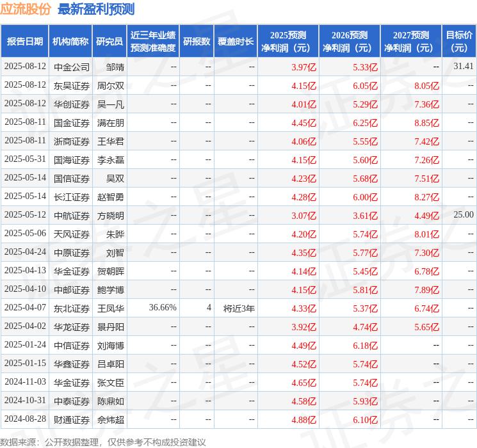This screenshot has height=448, width=477.
Task: Click the 数据来源 disclaimer footer text
Action: pyautogui.click(x=103, y=442)
